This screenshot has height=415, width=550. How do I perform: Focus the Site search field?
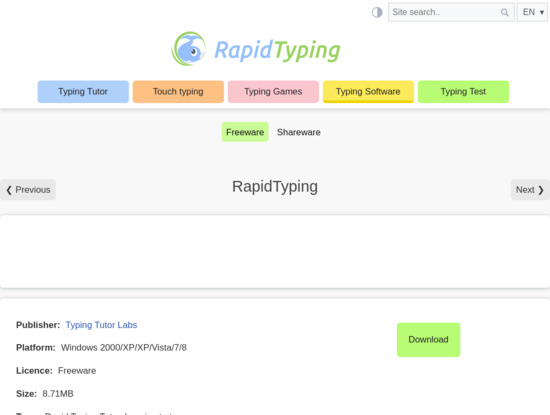click(451, 12)
